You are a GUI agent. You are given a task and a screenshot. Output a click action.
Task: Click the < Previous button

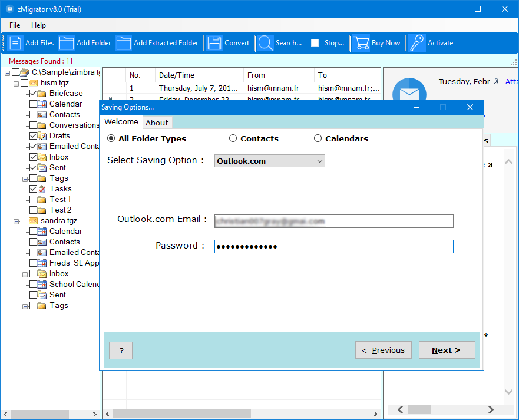[x=384, y=350]
